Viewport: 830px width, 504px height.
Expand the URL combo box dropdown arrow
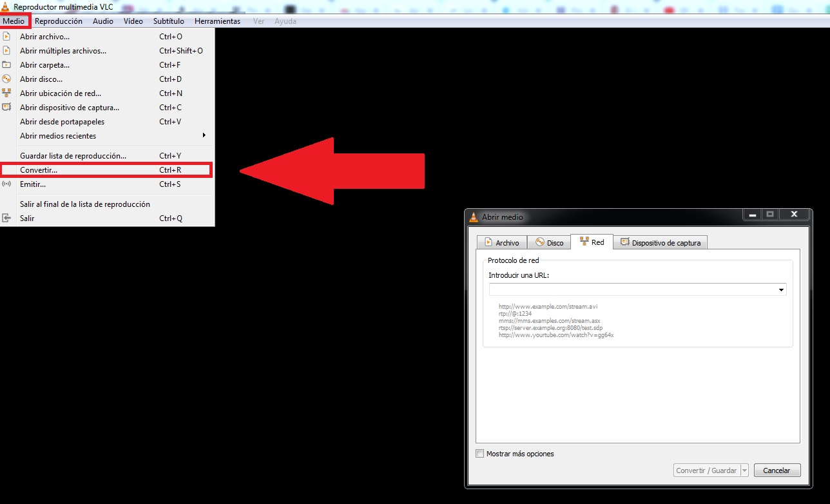click(x=781, y=290)
